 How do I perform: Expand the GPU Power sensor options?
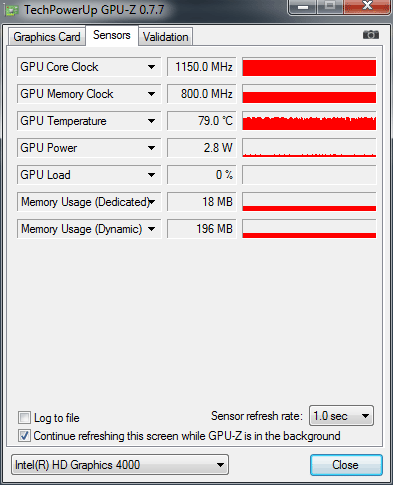(151, 148)
